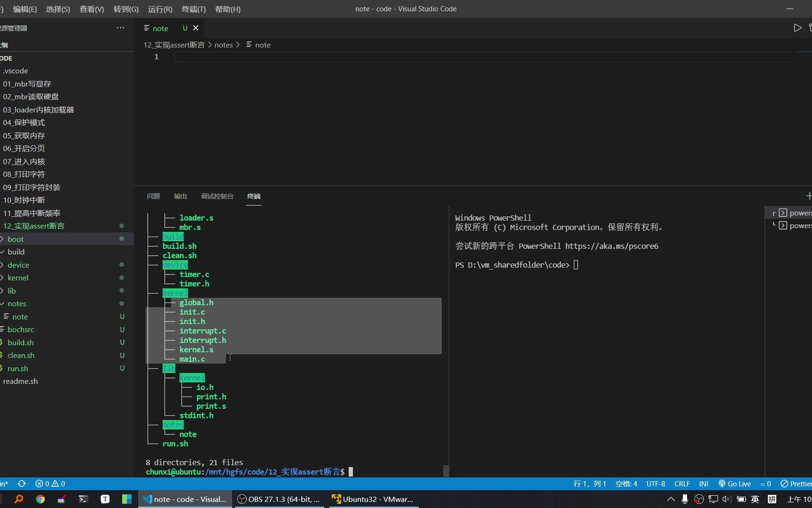Open Typora T icon on taskbar
Viewport: 812px width, 508px height.
pyautogui.click(x=105, y=499)
